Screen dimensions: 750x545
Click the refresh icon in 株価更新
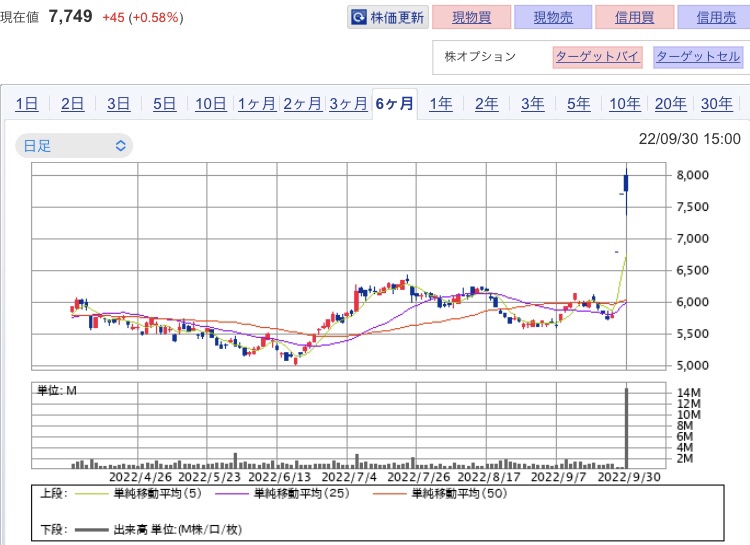click(359, 18)
